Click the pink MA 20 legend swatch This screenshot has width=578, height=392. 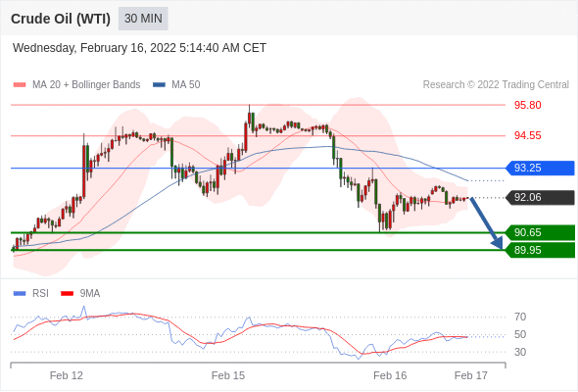coord(20,85)
